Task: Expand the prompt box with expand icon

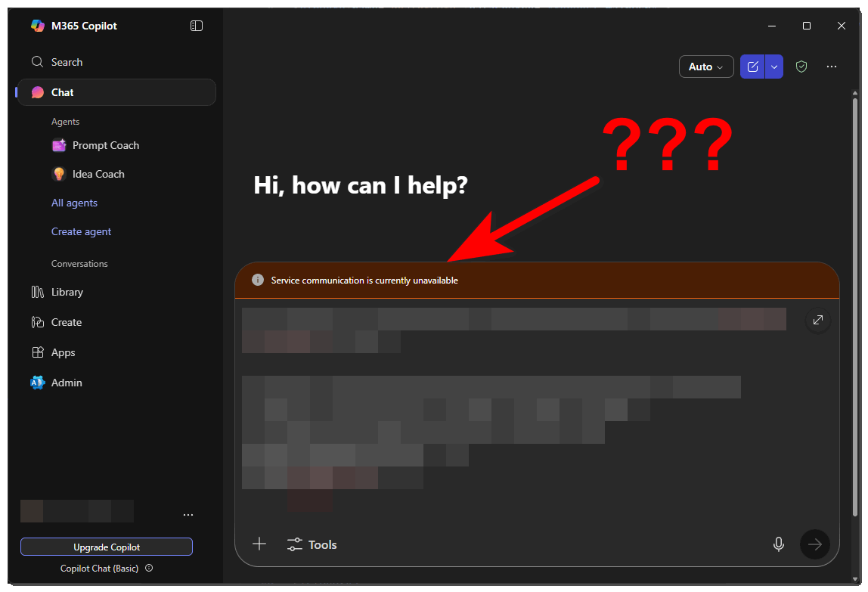Action: click(817, 320)
